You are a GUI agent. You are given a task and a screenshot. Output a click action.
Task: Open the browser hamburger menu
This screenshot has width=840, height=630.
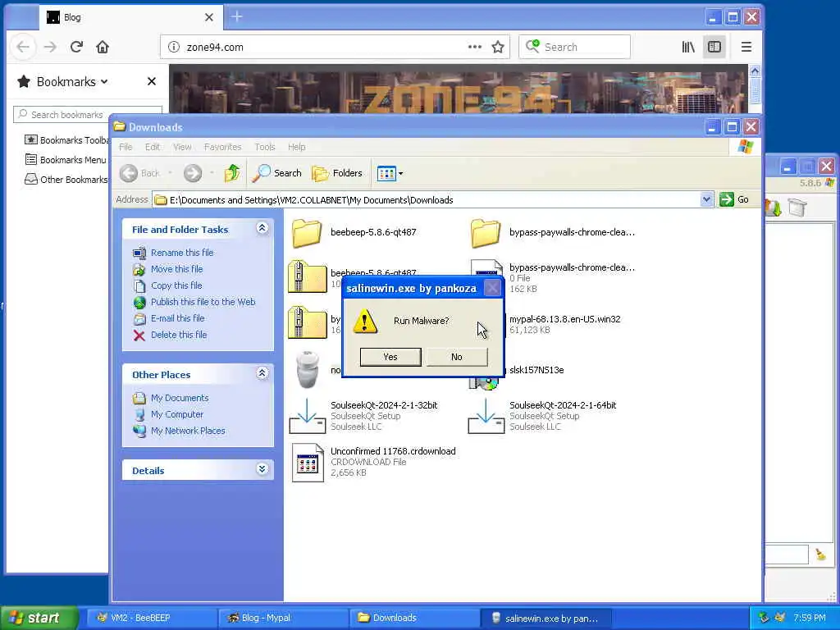click(x=746, y=47)
